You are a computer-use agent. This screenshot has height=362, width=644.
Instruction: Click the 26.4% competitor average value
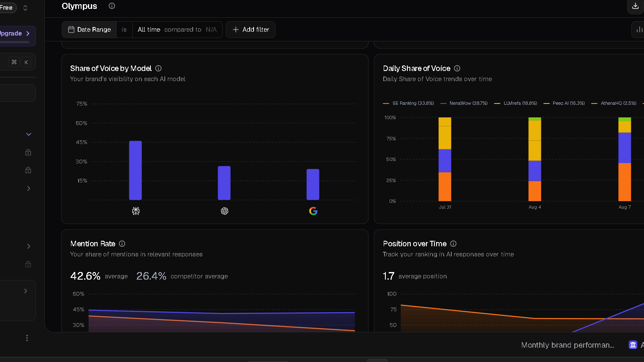point(151,276)
